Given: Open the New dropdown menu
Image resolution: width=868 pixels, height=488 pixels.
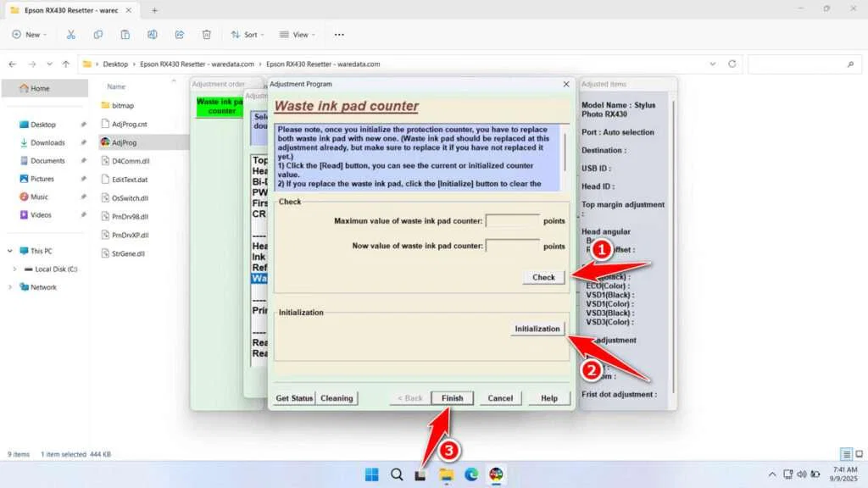Looking at the screenshot, I should click(30, 35).
